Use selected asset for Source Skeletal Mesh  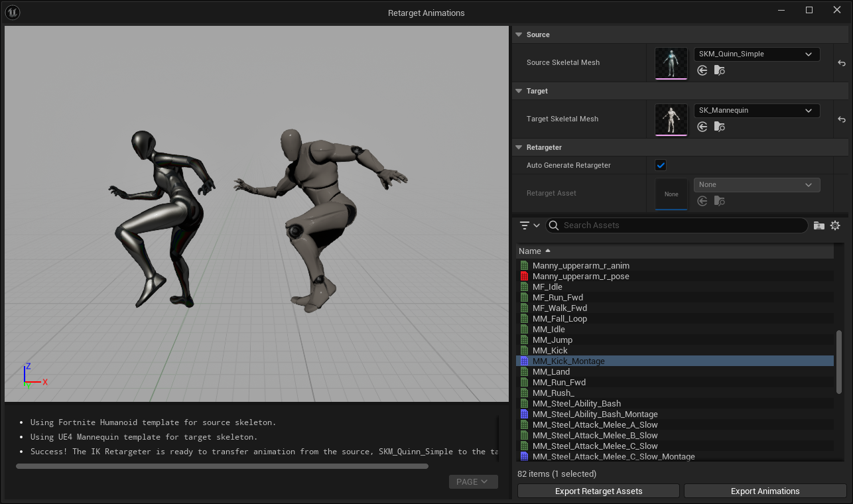point(702,70)
